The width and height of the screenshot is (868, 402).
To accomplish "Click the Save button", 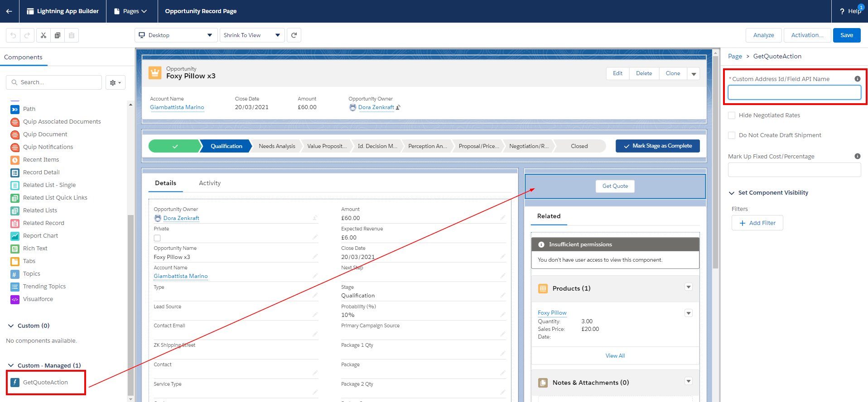I will (x=847, y=35).
